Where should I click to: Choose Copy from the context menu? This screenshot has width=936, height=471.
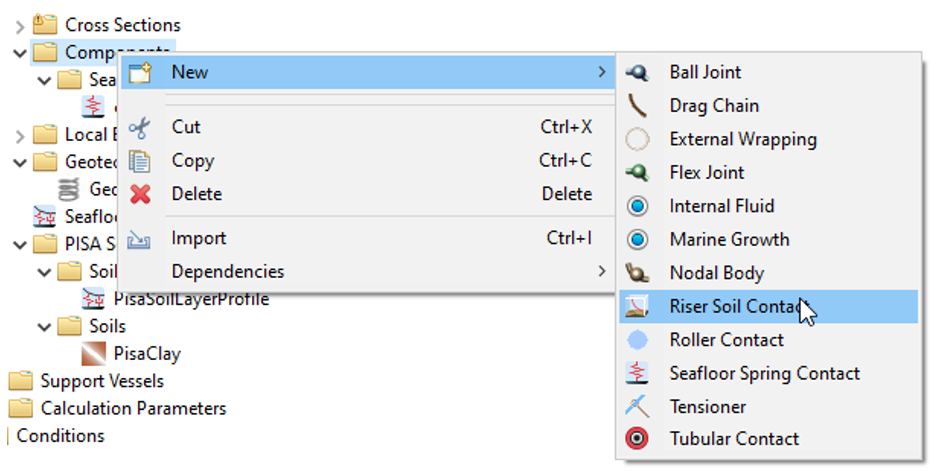click(x=193, y=160)
